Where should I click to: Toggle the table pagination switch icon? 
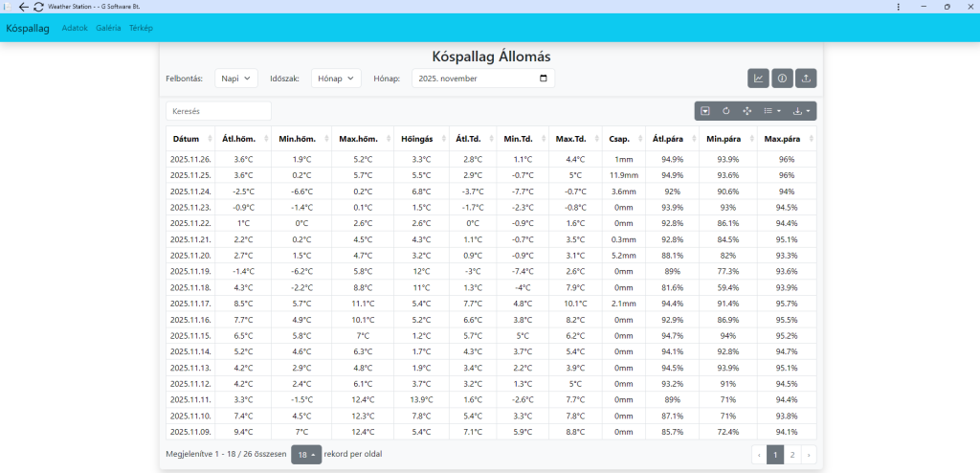click(705, 111)
